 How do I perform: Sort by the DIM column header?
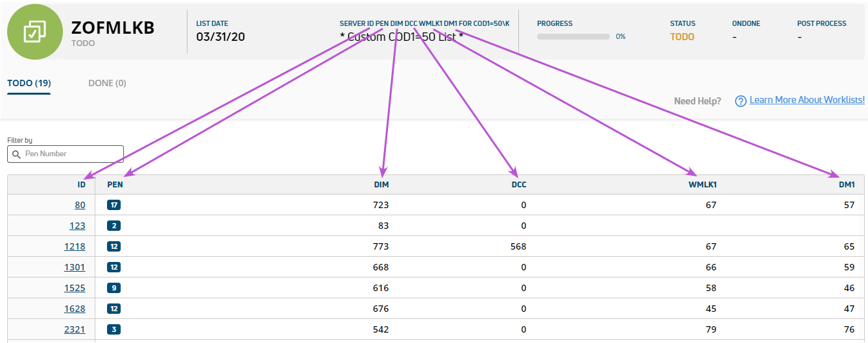(x=381, y=185)
